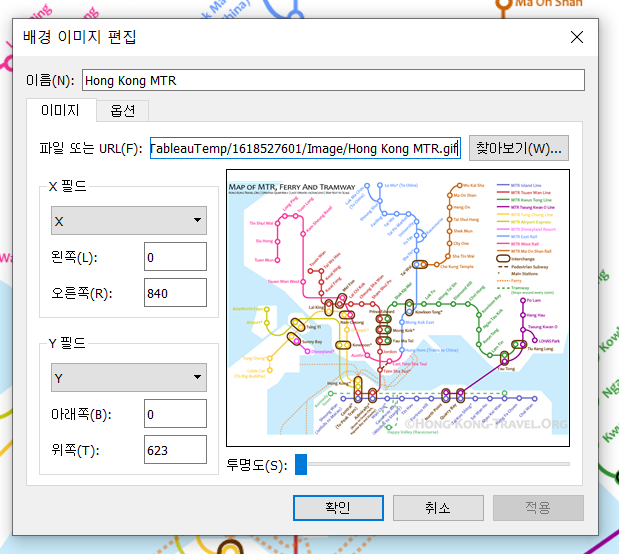This screenshot has height=554, width=619.
Task: Click the 위쪽(T) value field showing 623
Action: [175, 449]
